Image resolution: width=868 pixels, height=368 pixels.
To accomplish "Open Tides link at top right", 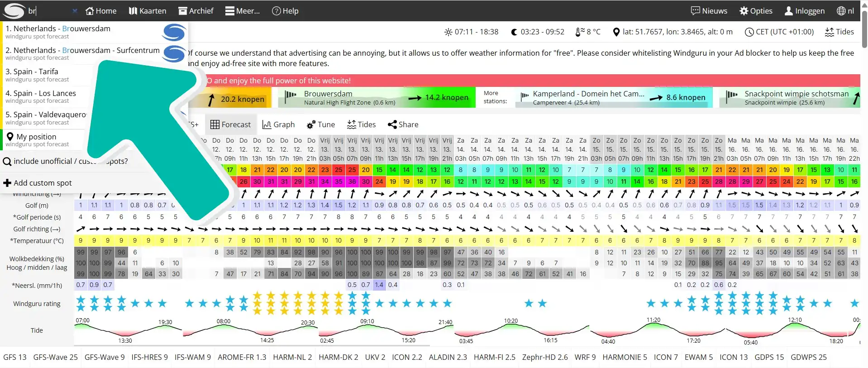I will (839, 32).
